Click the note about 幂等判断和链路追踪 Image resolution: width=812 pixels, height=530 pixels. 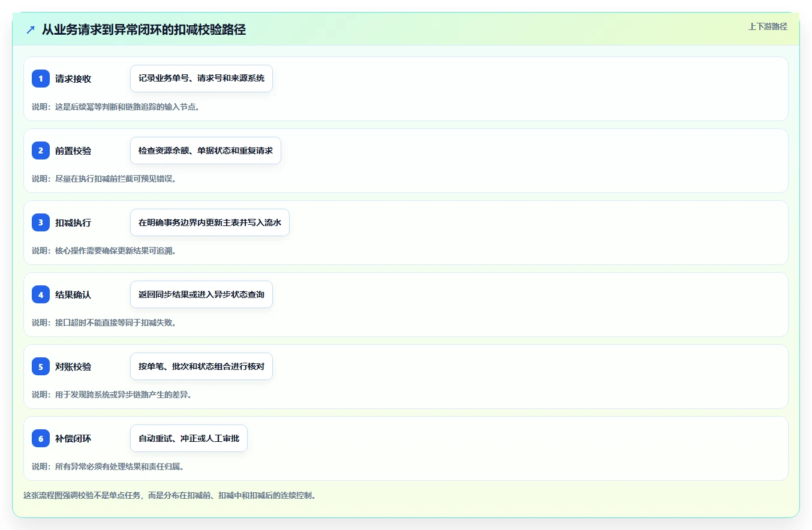coord(116,107)
